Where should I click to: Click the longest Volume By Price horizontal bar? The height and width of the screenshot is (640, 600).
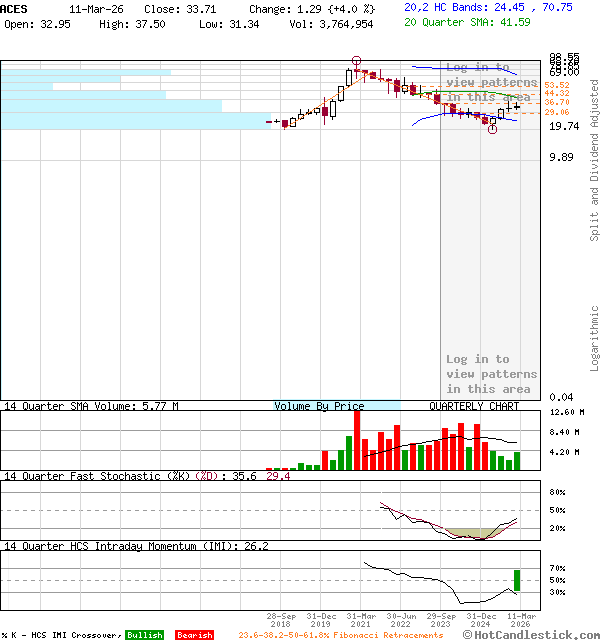135,121
